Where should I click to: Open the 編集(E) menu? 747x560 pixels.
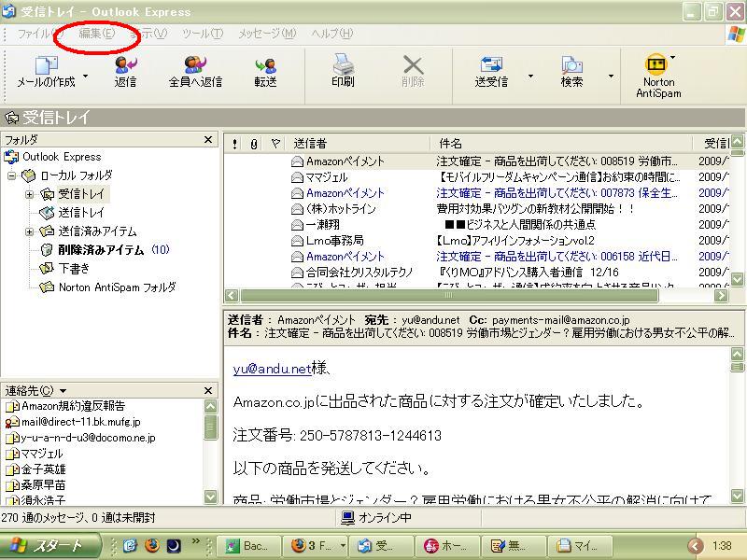coord(97,34)
